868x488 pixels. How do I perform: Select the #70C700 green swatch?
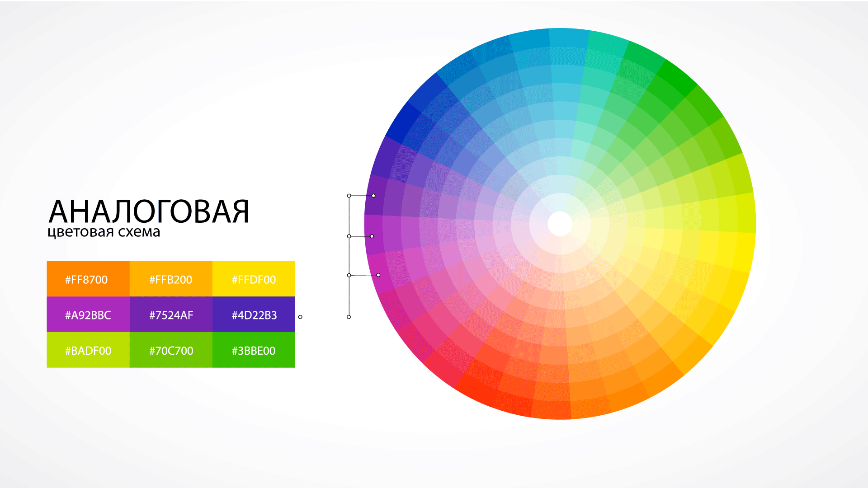171,350
